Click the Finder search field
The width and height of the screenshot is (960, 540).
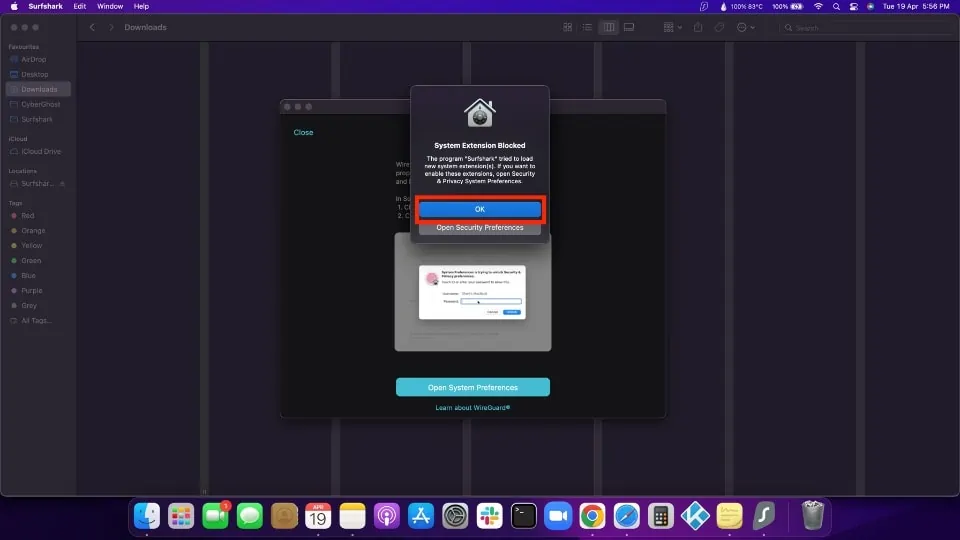point(868,28)
